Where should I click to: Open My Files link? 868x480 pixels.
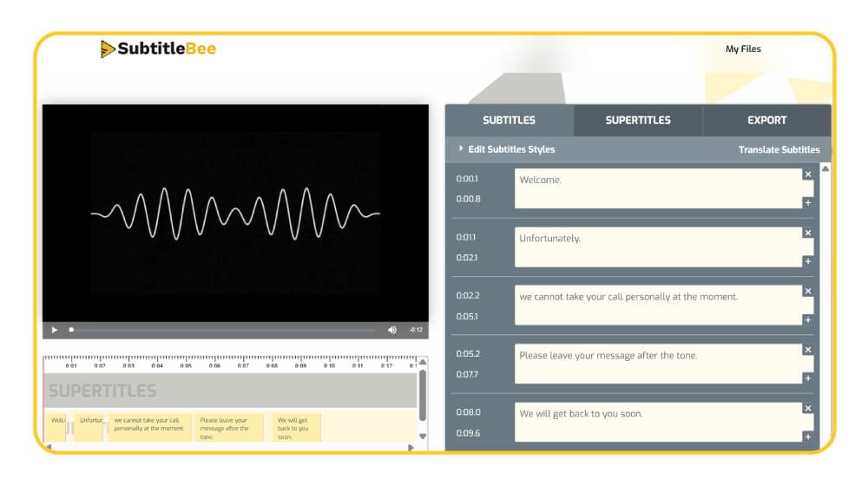(x=743, y=49)
